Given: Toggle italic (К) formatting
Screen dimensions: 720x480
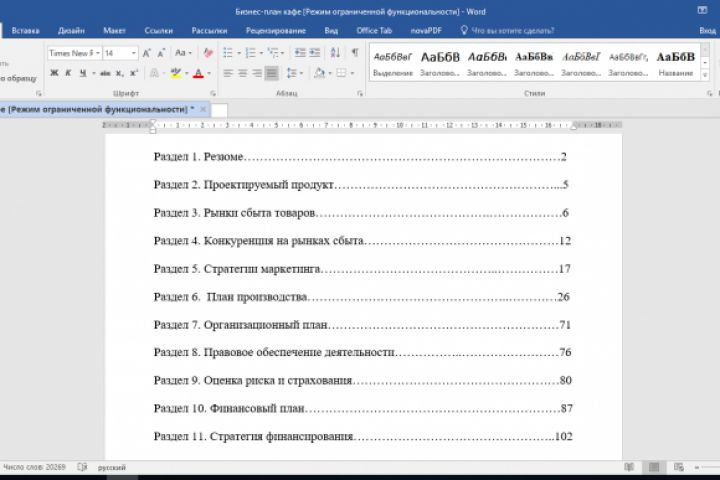Looking at the screenshot, I should (68, 73).
